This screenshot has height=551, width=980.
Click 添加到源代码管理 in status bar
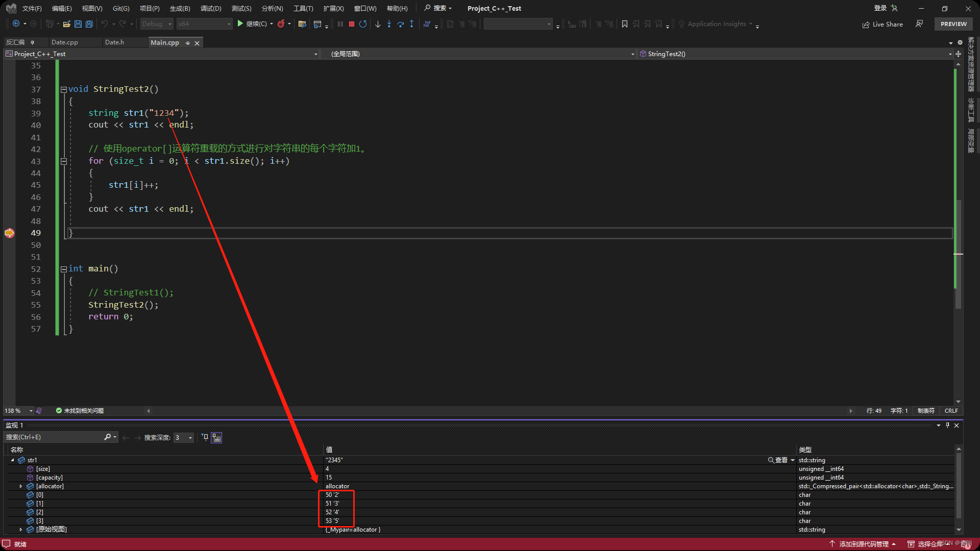(863, 544)
